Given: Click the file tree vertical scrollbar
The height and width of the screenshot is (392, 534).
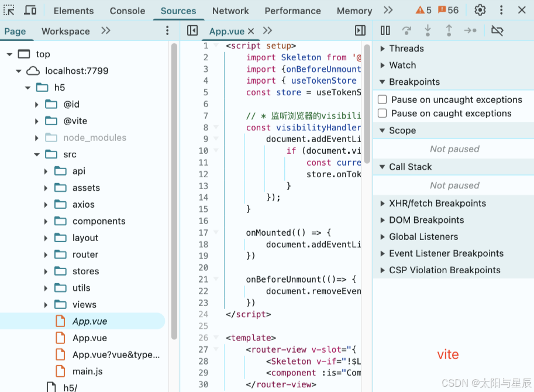Looking at the screenshot, I should [174, 191].
